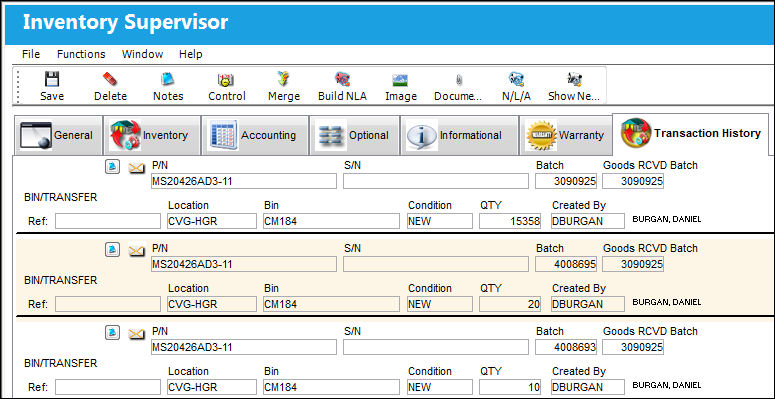The image size is (775, 399).
Task: Click the Batch field showing 4008693
Action: coord(566,347)
